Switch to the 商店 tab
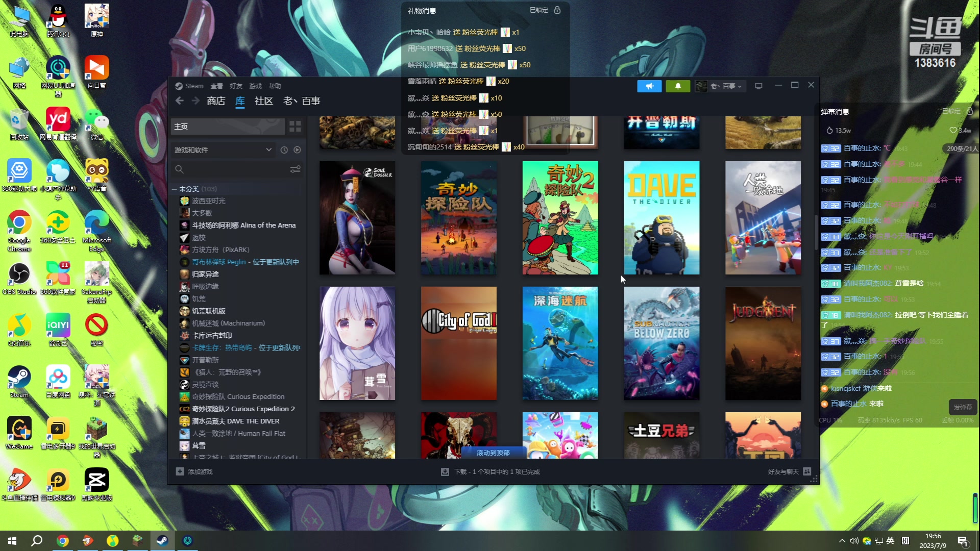Screen dimensions: 980x551 [216, 101]
